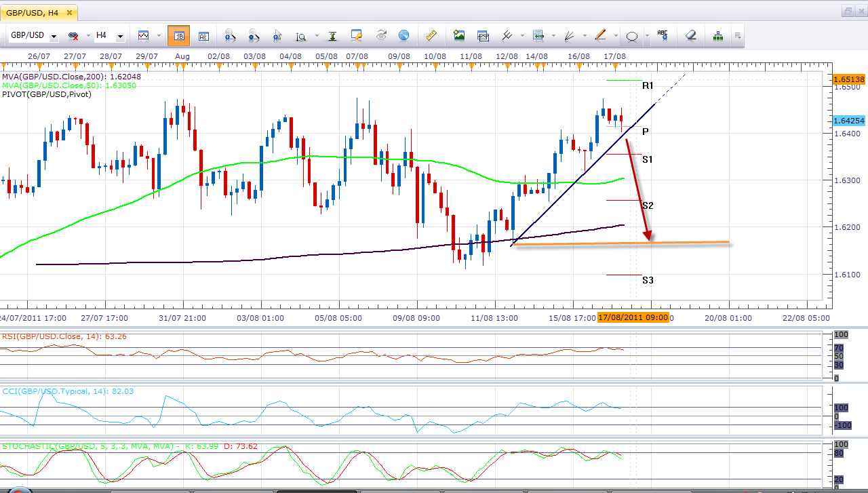This screenshot has width=868, height=493.
Task: Select the pencil line drawing tool
Action: pyautogui.click(x=601, y=35)
